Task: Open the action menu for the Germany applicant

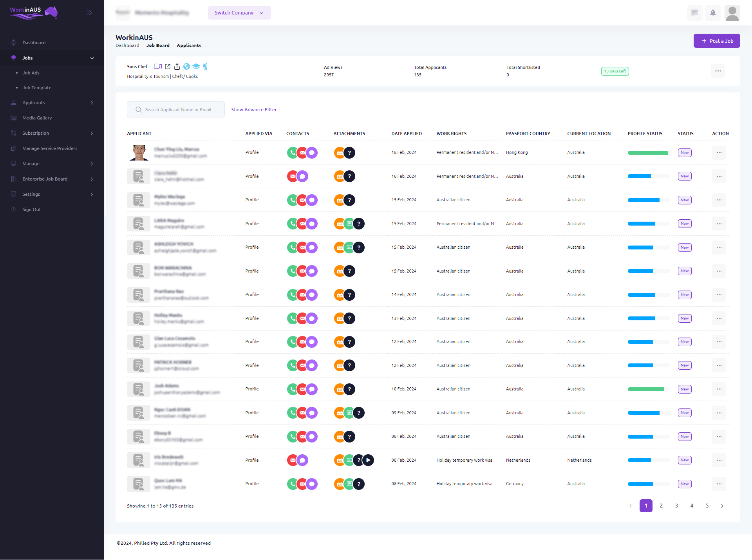Action: pyautogui.click(x=719, y=484)
